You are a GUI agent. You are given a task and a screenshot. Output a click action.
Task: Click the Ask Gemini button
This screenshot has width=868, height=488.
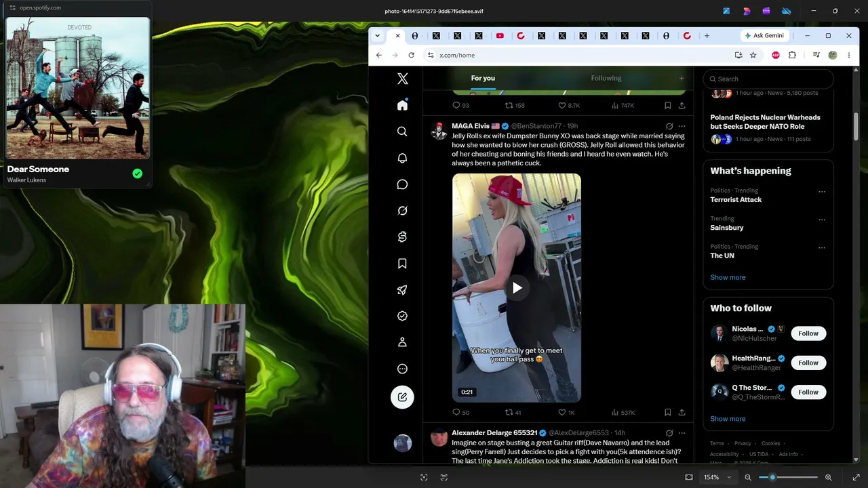coord(765,36)
